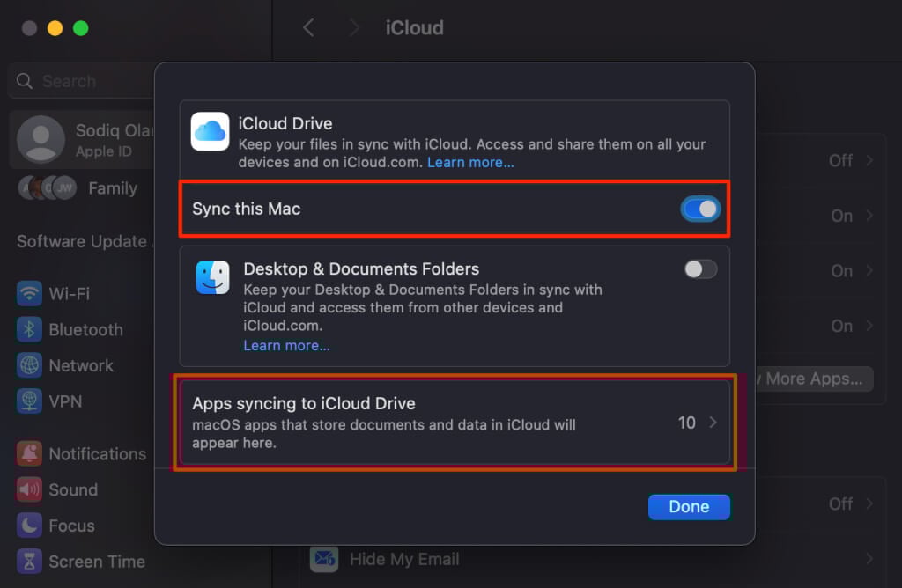
Task: Click the Sound speaker icon in the sidebar
Action: 29,489
